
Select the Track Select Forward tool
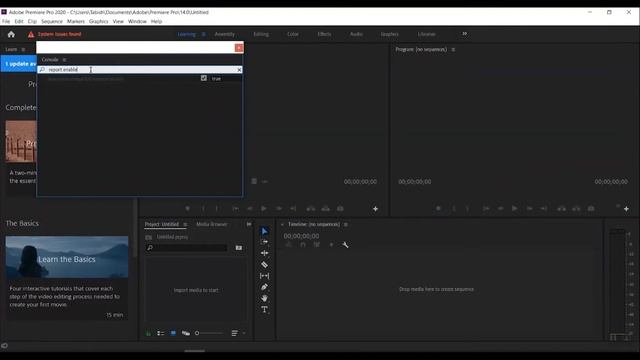(264, 242)
